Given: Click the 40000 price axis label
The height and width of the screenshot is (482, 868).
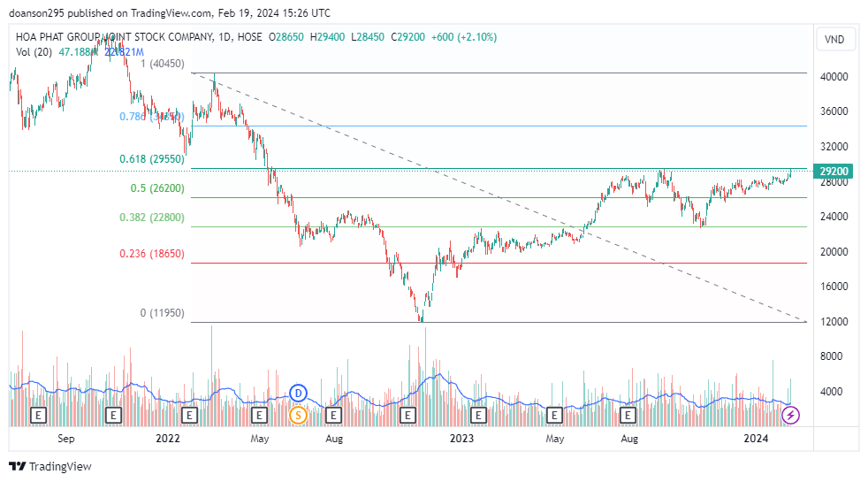Looking at the screenshot, I should click(x=834, y=76).
